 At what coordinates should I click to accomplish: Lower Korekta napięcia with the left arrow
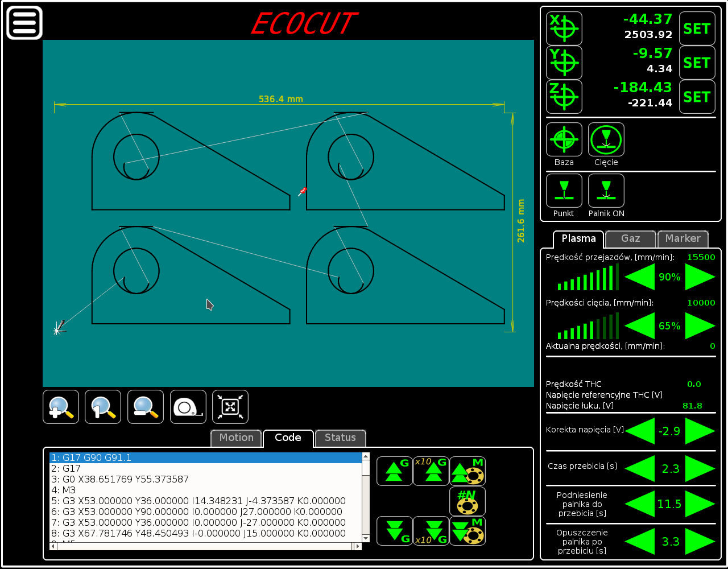point(640,431)
